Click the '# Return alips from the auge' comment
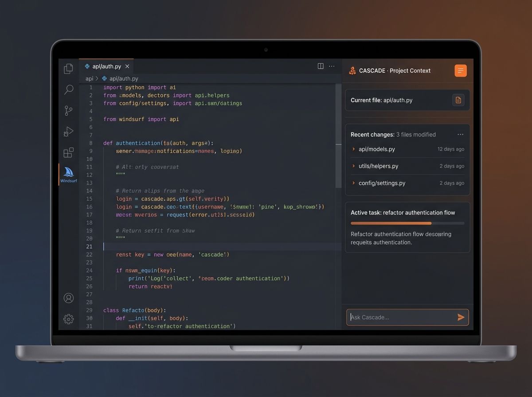Image resolution: width=532 pixels, height=397 pixels. (160, 191)
